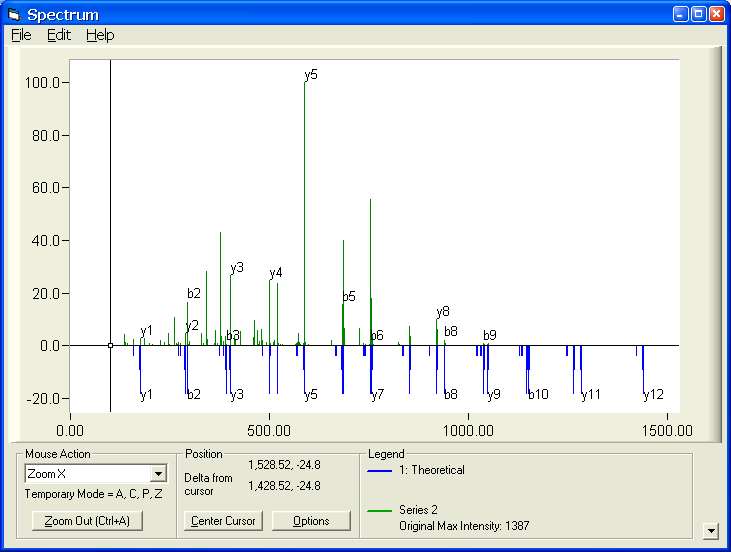Click the 1000.00 x-axis label
Screen dimensions: 731x552
click(x=468, y=430)
